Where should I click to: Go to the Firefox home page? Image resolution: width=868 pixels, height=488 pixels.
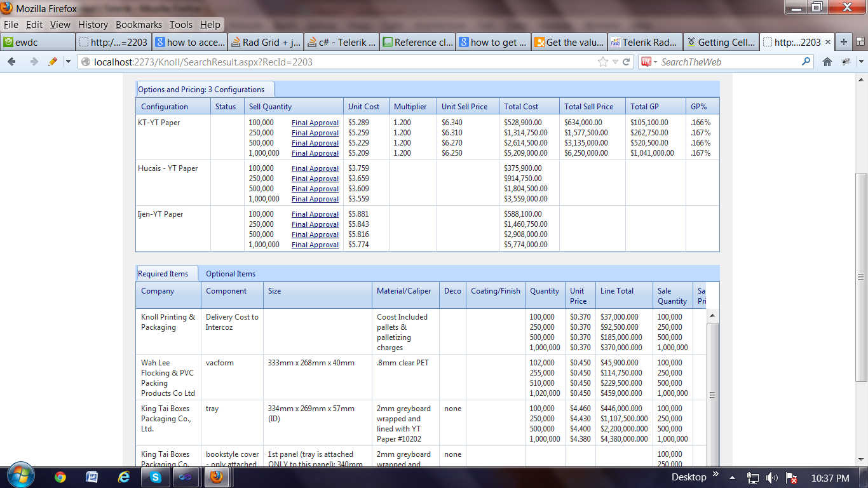click(x=827, y=62)
